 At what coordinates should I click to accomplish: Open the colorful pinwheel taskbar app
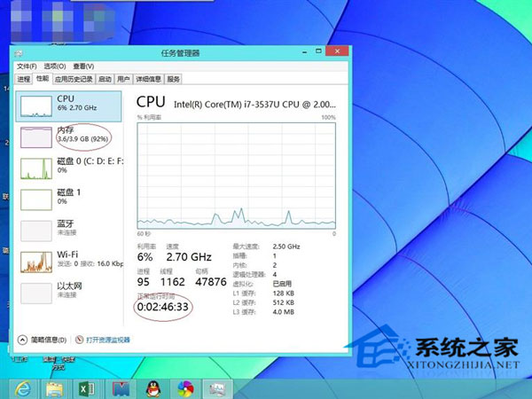click(185, 389)
